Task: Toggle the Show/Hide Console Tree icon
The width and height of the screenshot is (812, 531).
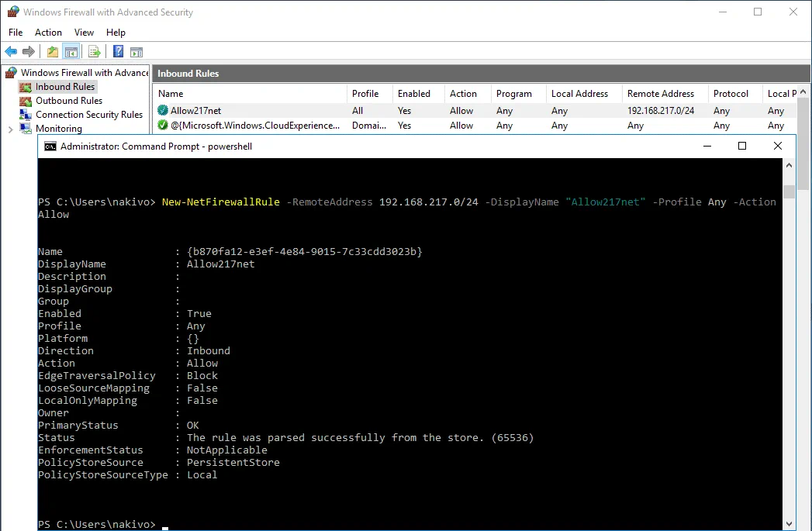Action: coord(71,52)
